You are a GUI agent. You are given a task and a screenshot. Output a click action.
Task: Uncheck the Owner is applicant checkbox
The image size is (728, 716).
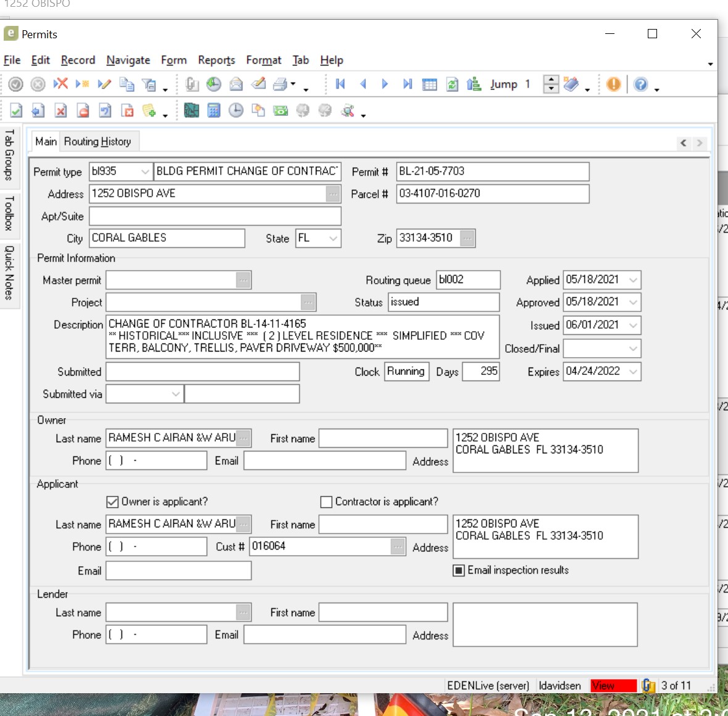click(112, 502)
